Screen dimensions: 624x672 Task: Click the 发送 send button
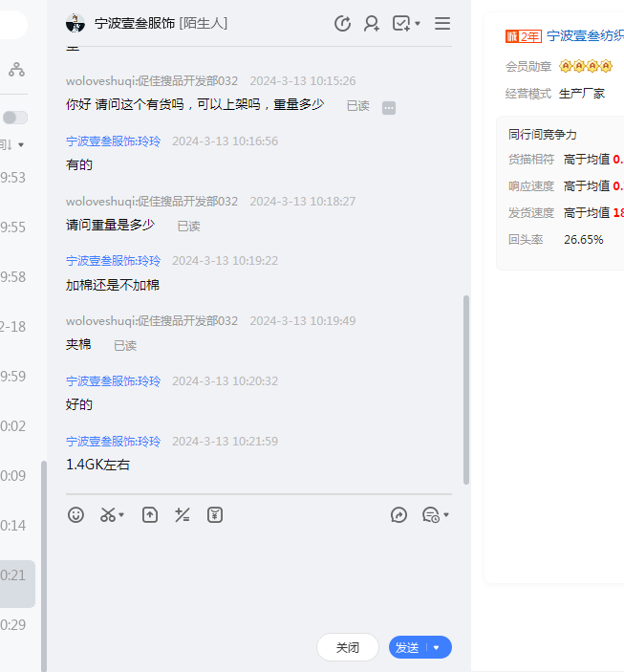(x=408, y=647)
